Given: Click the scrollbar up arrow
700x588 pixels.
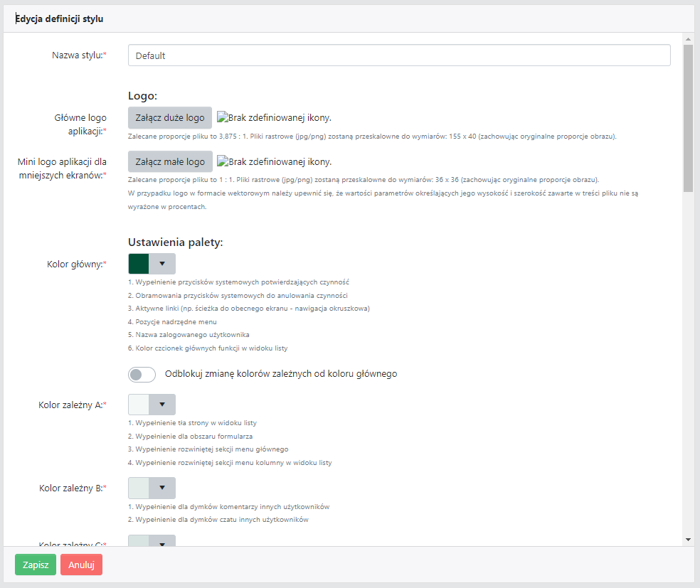Looking at the screenshot, I should click(688, 38).
